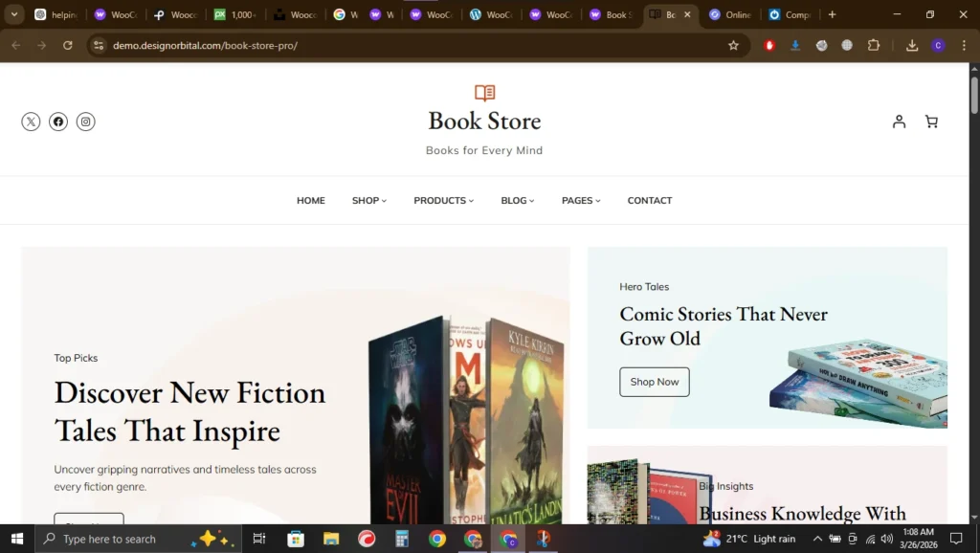Screen dimensions: 980x553
Task: Click Shop Now under Comic Stories
Action: click(x=655, y=382)
